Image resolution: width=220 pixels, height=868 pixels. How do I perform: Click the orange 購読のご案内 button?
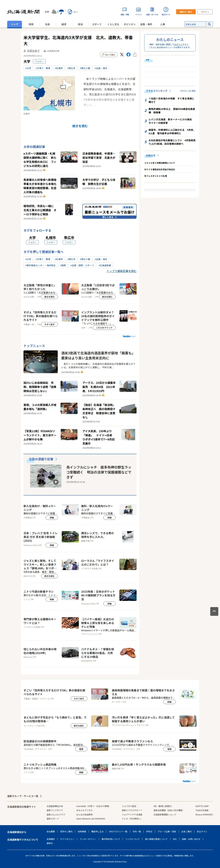186,12
